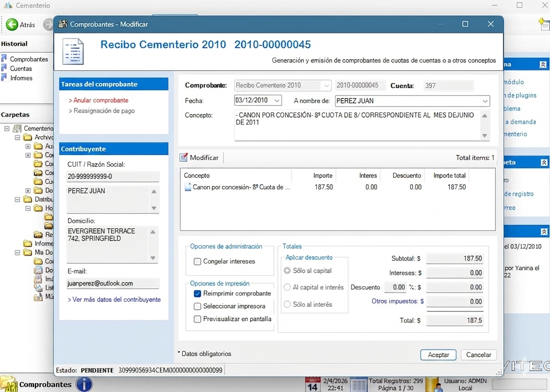Collapse the top right-side panel chevron
The width and height of the screenshot is (550, 392).
coord(543,65)
